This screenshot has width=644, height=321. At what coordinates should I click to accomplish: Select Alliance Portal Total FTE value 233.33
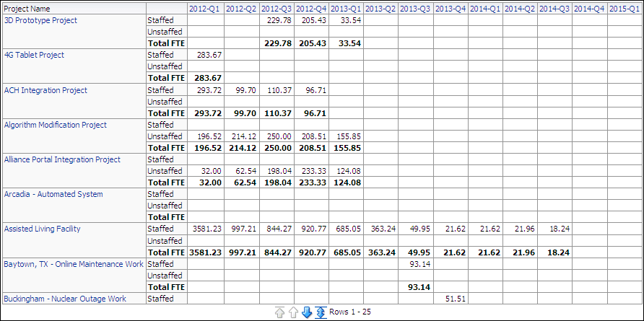click(311, 182)
